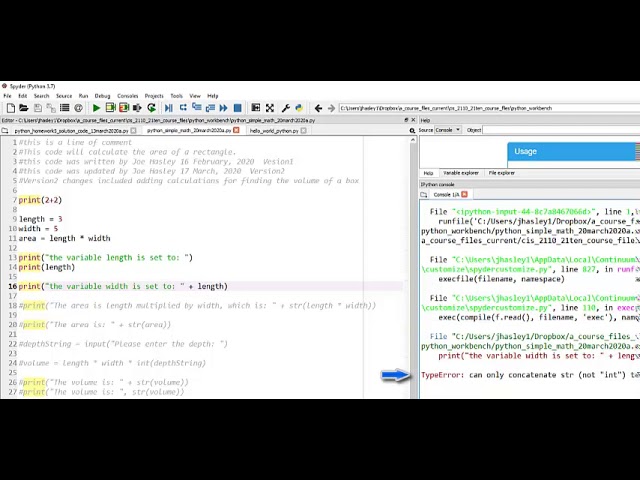Click the line "area = length * width"
This screenshot has height=480, width=640.
tap(64, 238)
